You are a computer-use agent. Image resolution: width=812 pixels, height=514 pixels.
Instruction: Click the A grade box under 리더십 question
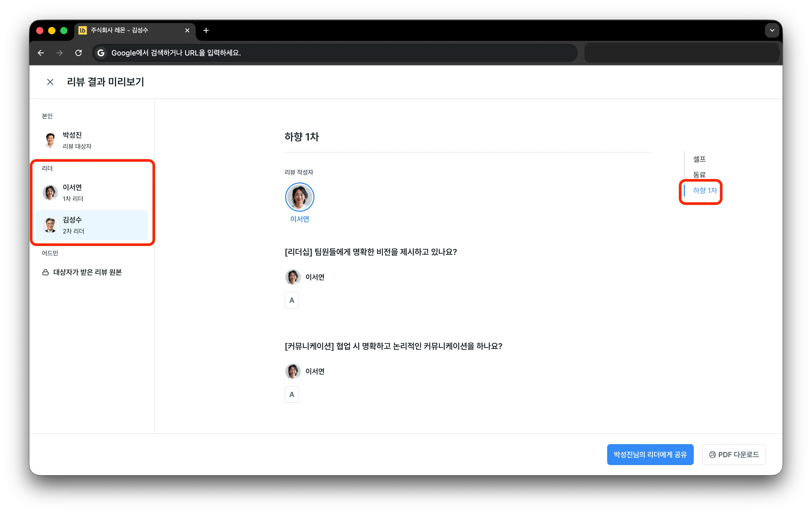(x=292, y=300)
